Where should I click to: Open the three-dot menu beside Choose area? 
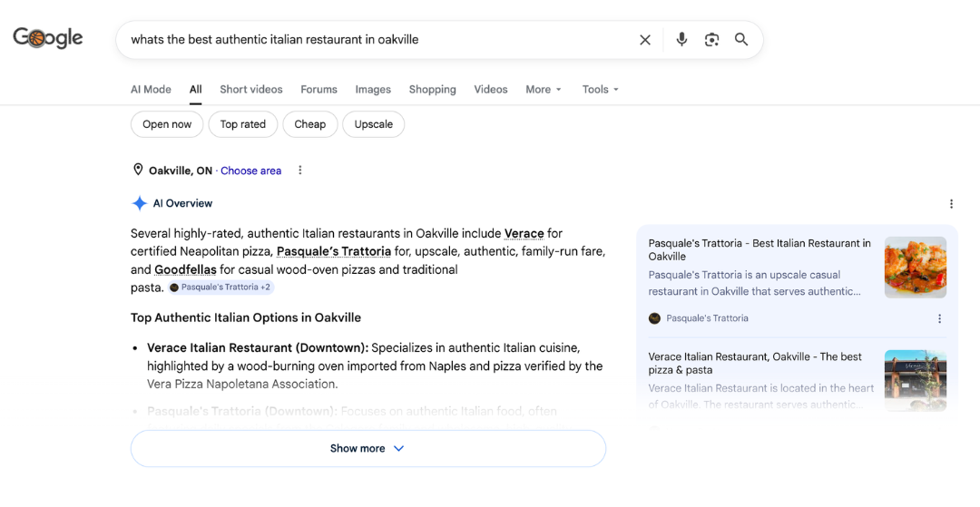[300, 170]
